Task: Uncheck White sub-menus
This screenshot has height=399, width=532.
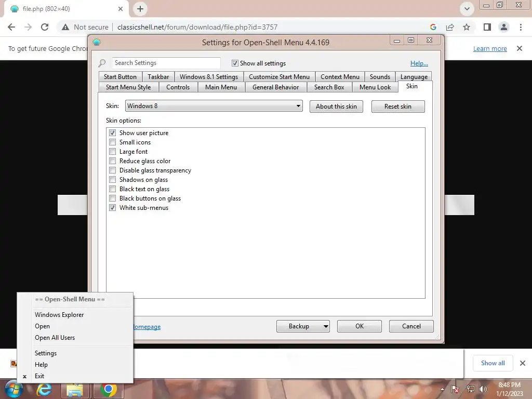Action: pyautogui.click(x=112, y=208)
